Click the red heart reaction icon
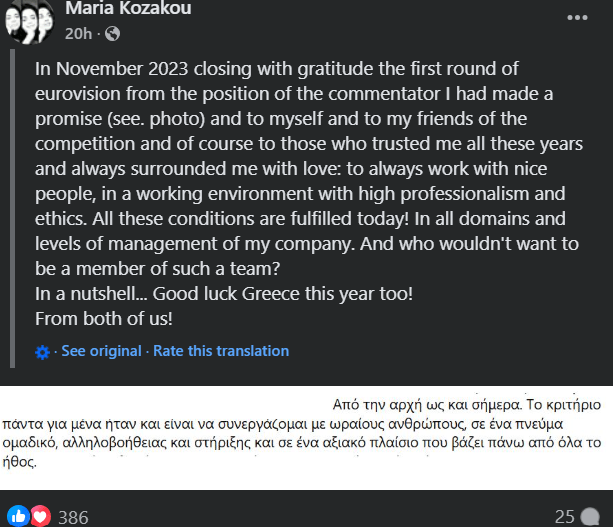 [x=41, y=516]
